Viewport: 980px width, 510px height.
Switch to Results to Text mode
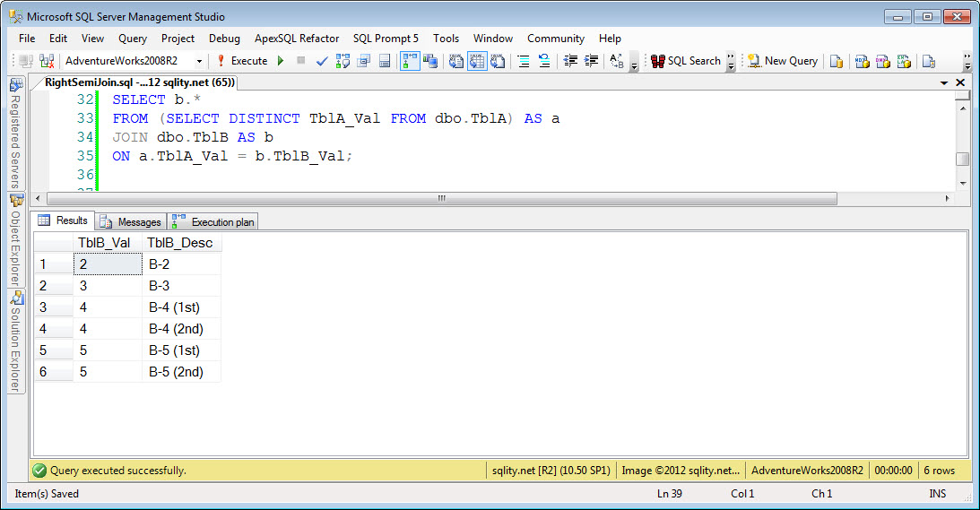click(x=456, y=61)
